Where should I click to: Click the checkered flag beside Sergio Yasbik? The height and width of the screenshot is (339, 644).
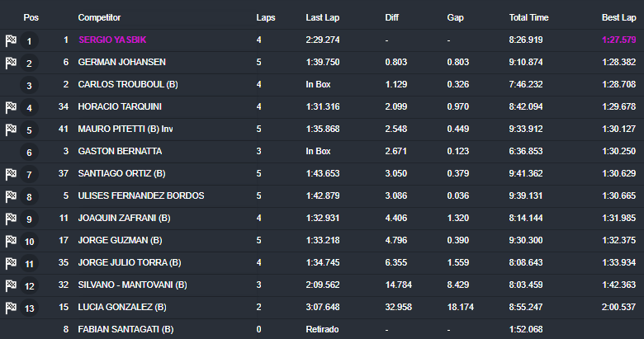pyautogui.click(x=11, y=40)
